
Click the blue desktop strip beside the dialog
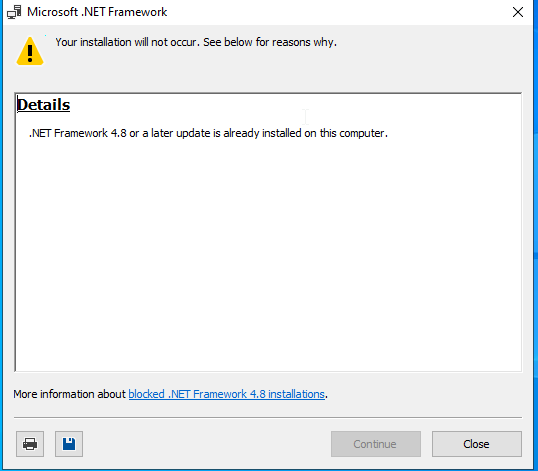[x=536, y=240]
